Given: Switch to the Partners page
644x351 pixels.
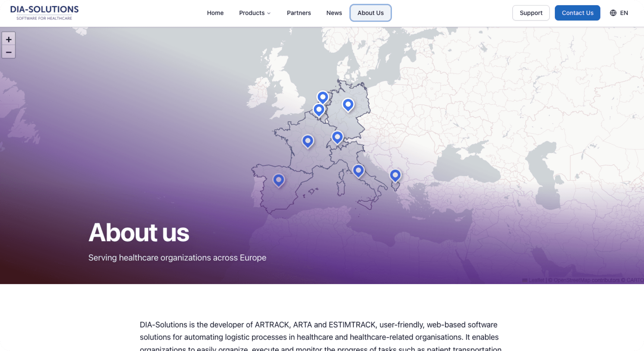Looking at the screenshot, I should (x=299, y=13).
